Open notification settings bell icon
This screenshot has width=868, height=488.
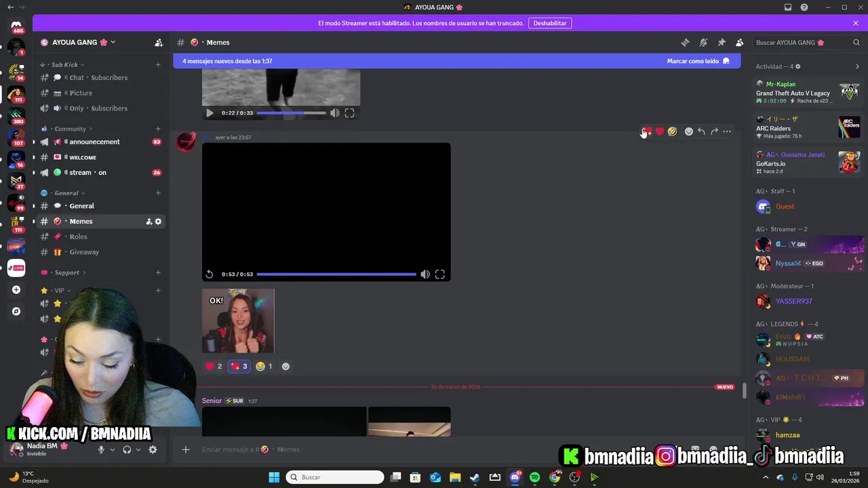coord(703,42)
